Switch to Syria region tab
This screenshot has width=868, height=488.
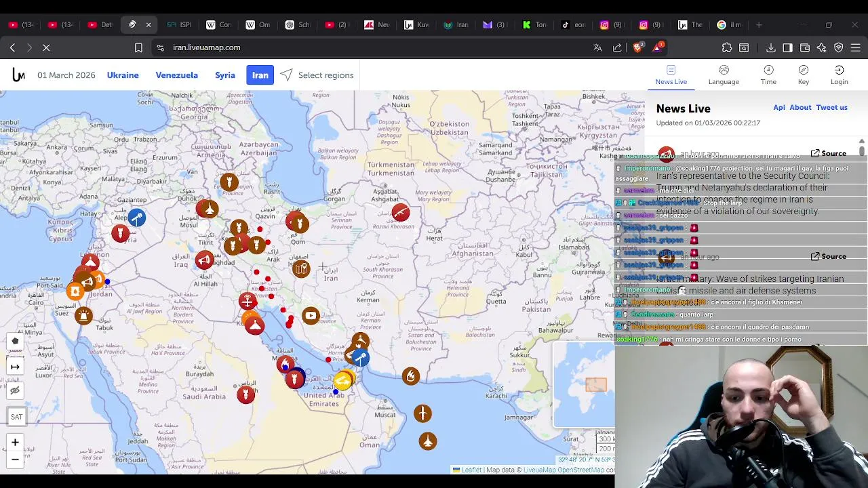(x=225, y=75)
